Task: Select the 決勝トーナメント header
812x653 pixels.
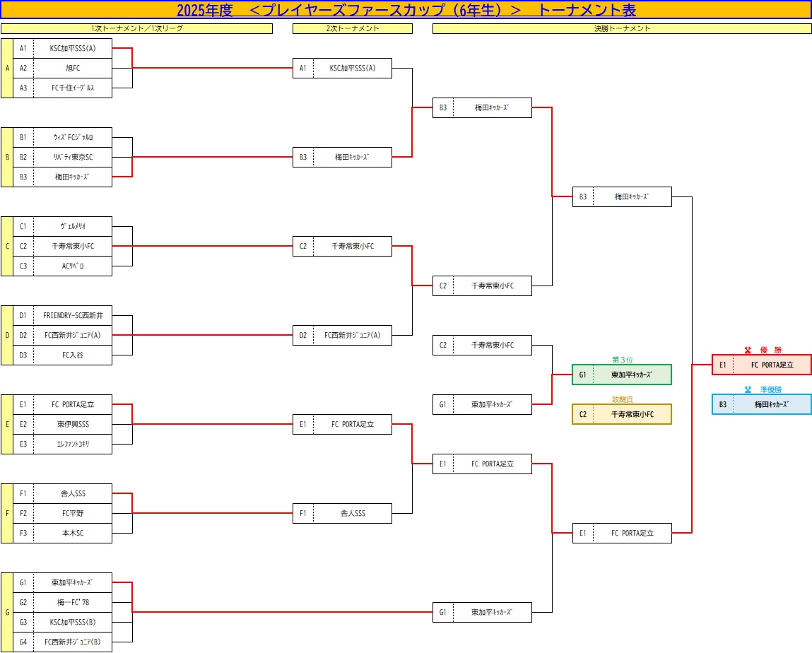Action: (622, 29)
